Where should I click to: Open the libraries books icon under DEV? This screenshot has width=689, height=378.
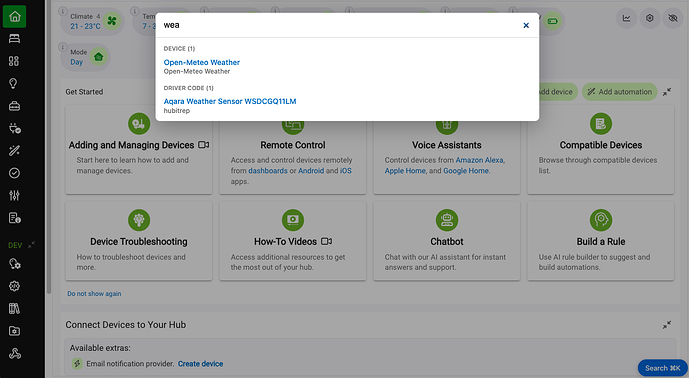click(x=15, y=309)
